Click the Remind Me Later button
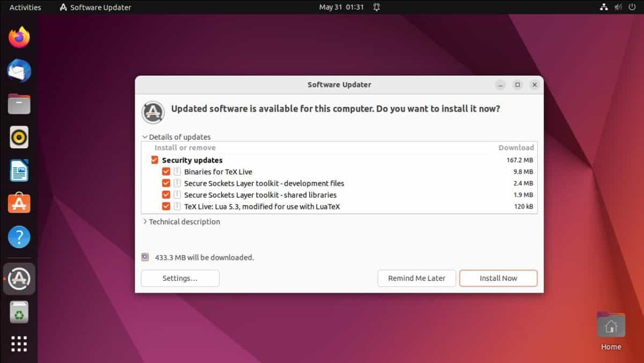 (416, 278)
